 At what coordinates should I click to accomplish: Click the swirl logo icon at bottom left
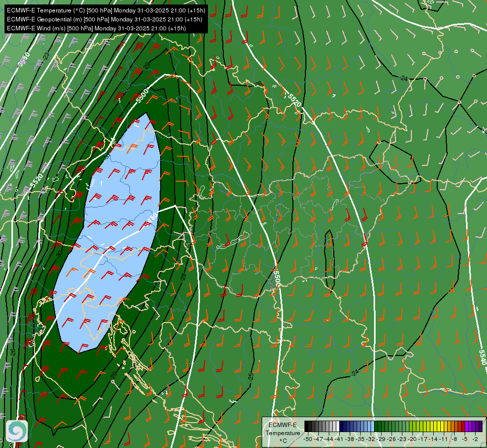[17, 431]
